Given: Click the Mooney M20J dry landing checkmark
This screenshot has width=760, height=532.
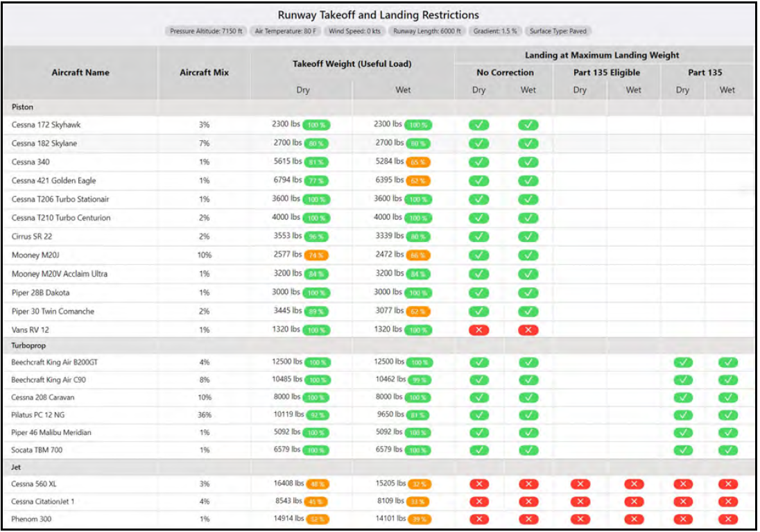Looking at the screenshot, I should 478,255.
